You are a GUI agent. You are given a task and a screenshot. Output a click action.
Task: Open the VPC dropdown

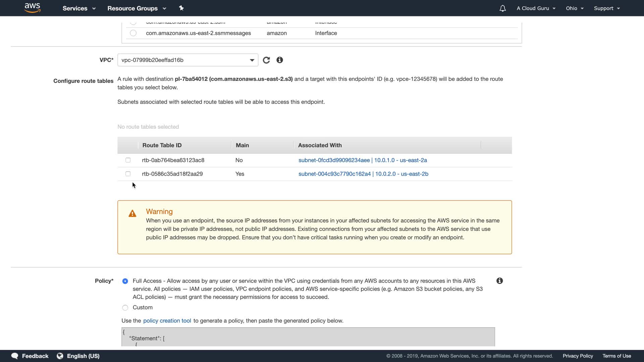click(187, 60)
